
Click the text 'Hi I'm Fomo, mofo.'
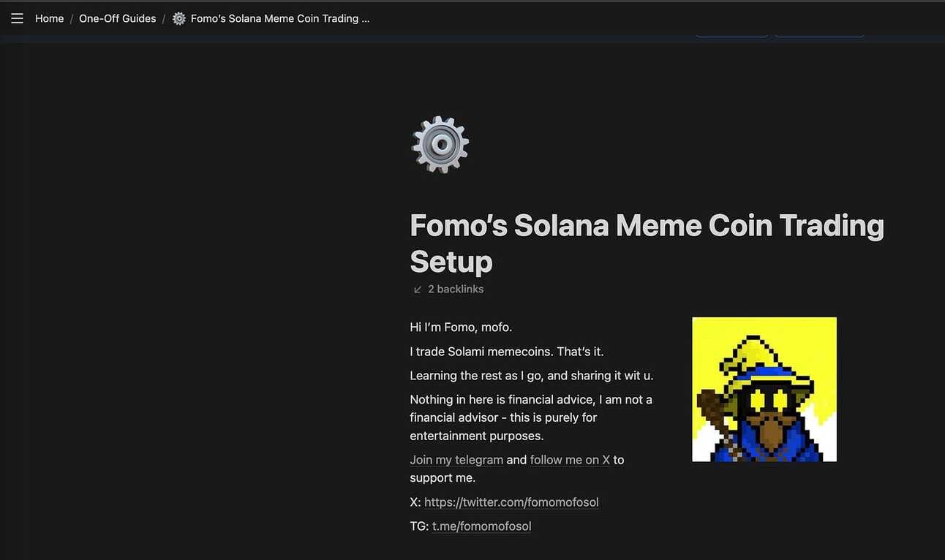[461, 328]
